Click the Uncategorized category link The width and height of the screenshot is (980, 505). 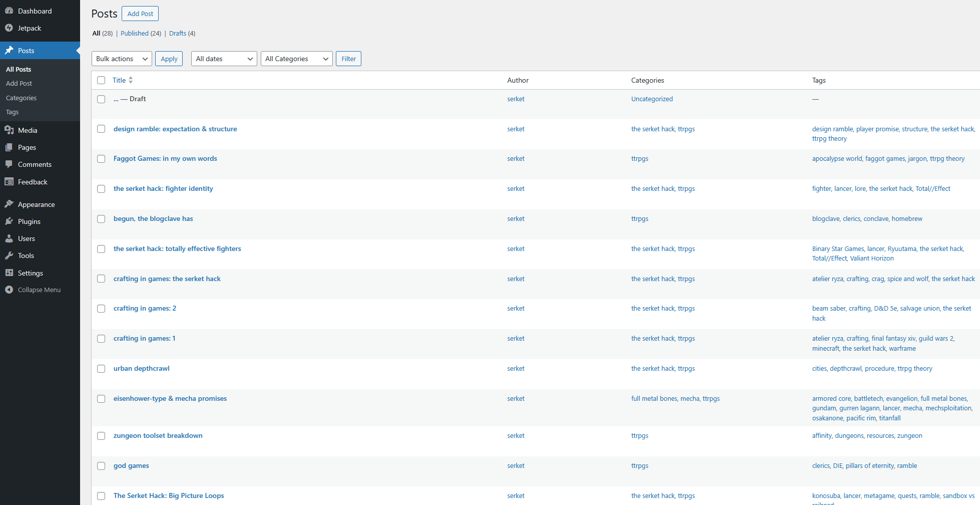tap(652, 99)
